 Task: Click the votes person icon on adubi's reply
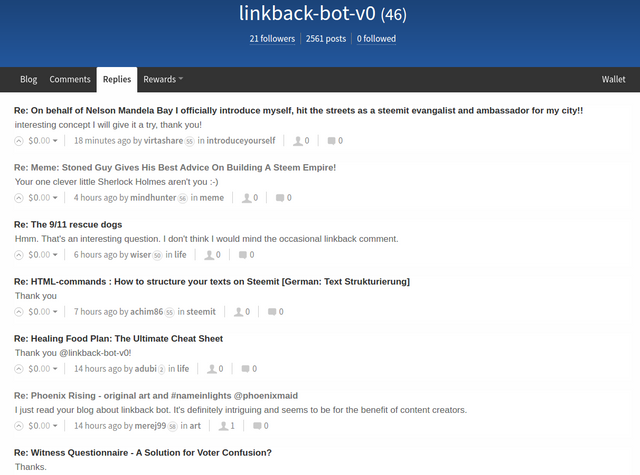click(x=212, y=369)
